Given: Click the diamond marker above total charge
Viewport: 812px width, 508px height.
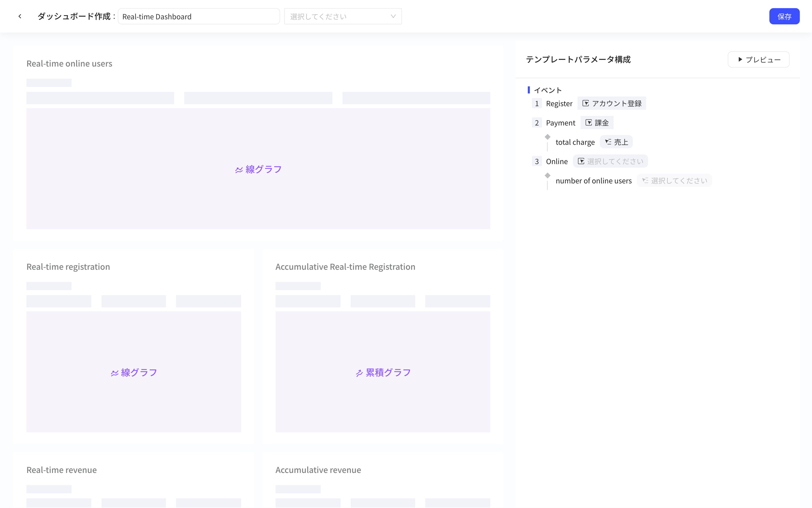Looking at the screenshot, I should coord(547,137).
